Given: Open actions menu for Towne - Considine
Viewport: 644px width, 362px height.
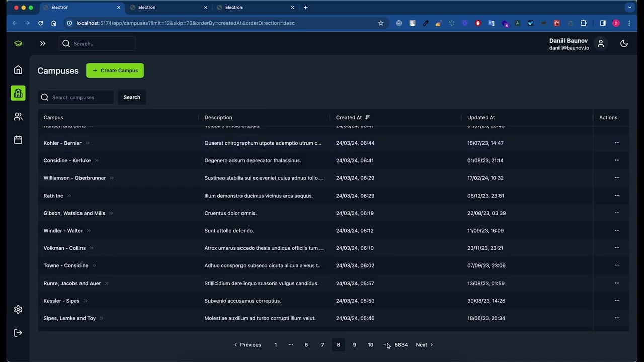Looking at the screenshot, I should (x=617, y=265).
